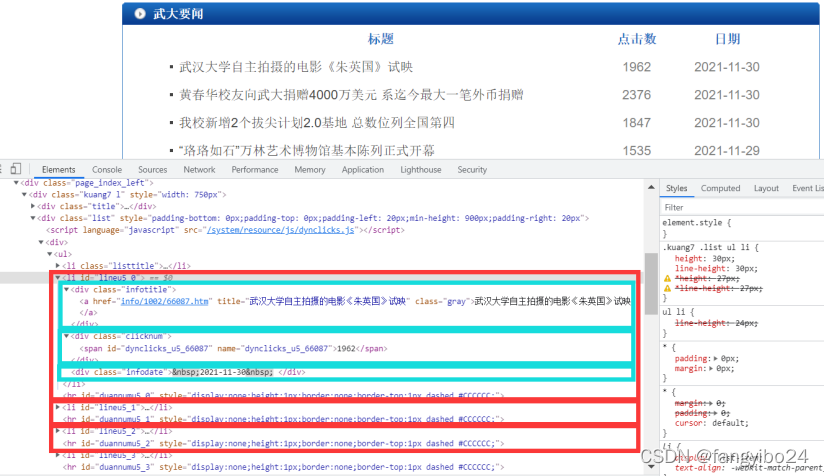Switch to the Computed sidebar tab
The image size is (824, 476).
coord(720,188)
